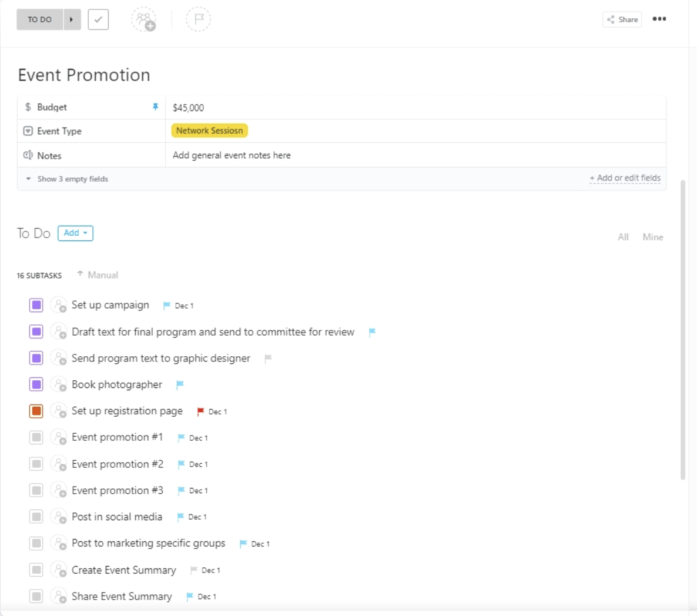The image size is (697, 616).
Task: Click the Share button
Action: click(622, 19)
